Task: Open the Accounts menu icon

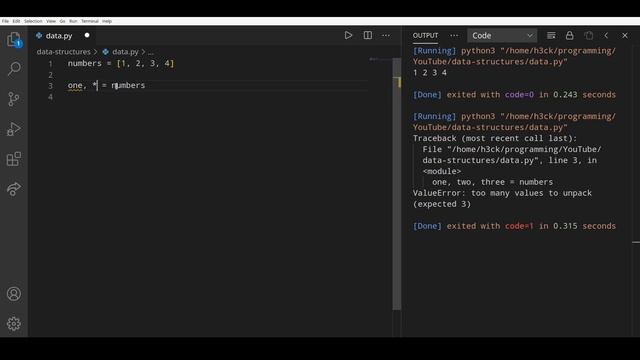Action: pos(14,294)
